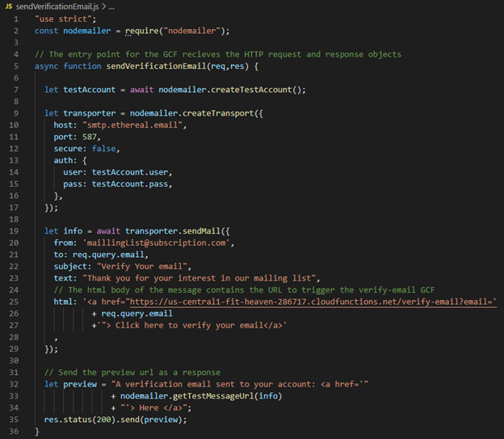Viewport: 504px width, 439px height.
Task: Open sendVerificationEmail.js breadcrumb item
Action: point(57,6)
